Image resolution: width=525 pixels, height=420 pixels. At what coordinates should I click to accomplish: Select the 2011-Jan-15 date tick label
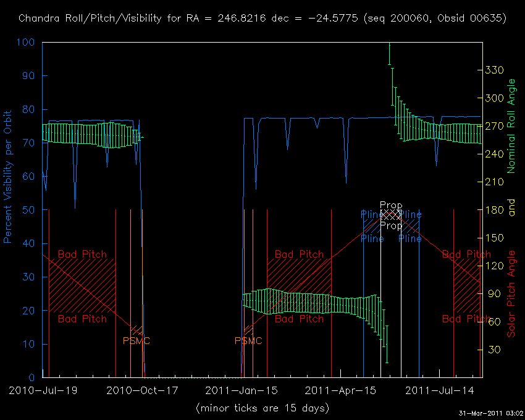pyautogui.click(x=241, y=390)
